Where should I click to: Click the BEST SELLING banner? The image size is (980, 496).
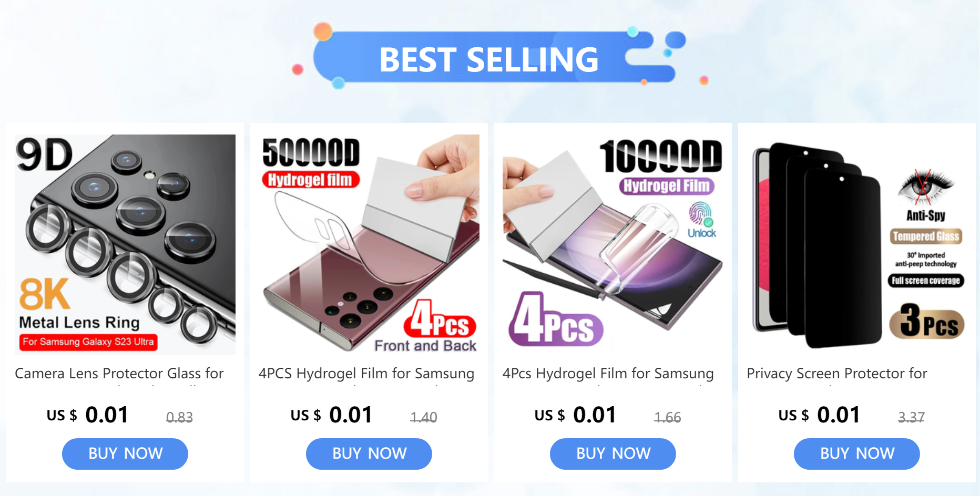click(x=489, y=58)
